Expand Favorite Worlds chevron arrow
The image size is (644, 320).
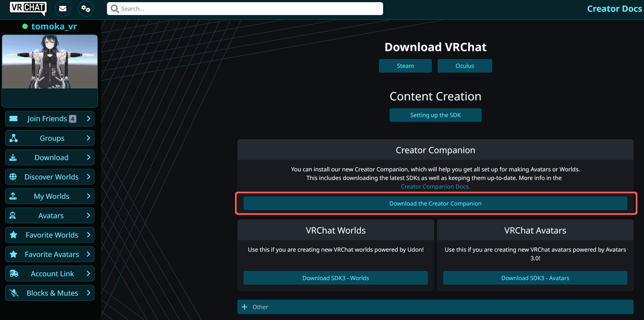pos(88,235)
